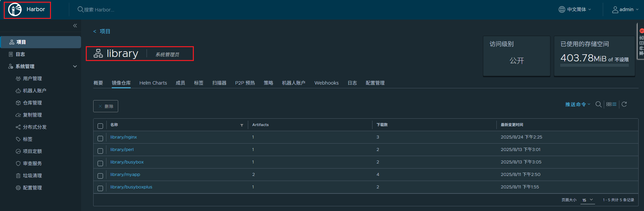Click the library project icon beside the title
Viewport: 644px width, 211px height.
pos(98,53)
